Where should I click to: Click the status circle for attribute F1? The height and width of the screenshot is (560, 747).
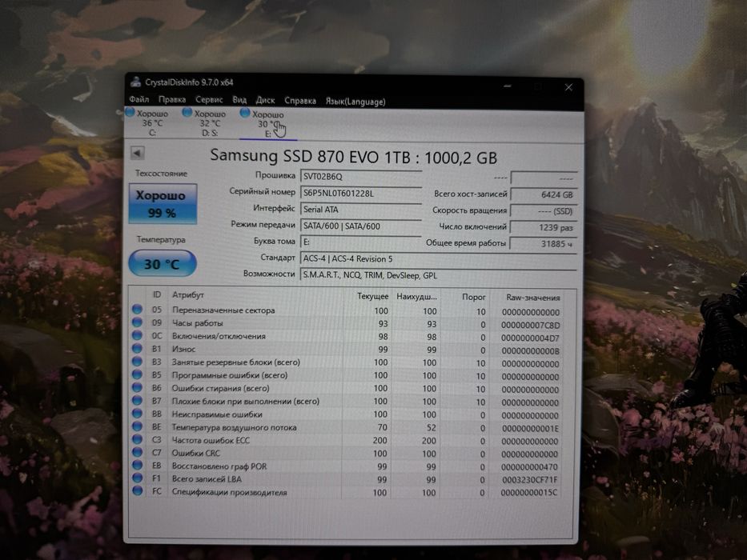pos(137,478)
